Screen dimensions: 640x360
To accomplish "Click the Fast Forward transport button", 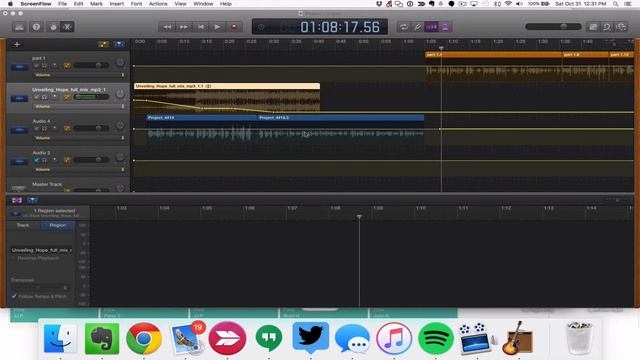I will (184, 27).
